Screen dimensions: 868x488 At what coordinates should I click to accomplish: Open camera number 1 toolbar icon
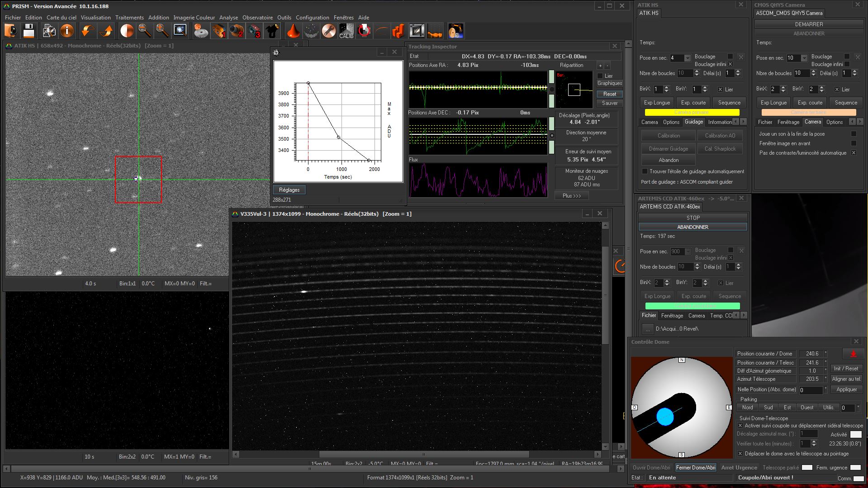219,31
